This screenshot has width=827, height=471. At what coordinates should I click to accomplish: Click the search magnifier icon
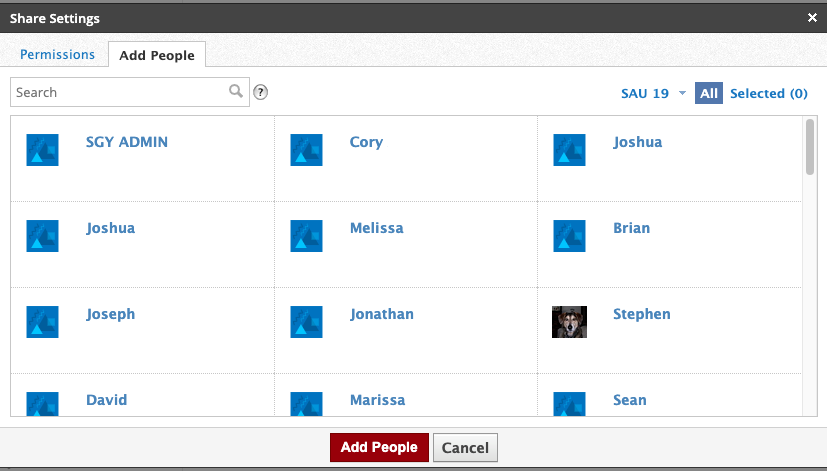point(236,92)
